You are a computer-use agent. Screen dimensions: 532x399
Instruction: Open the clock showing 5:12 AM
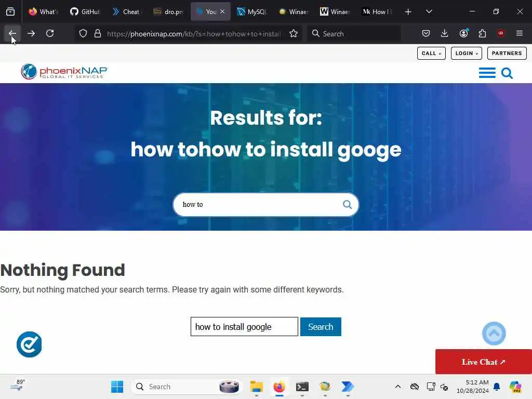pyautogui.click(x=473, y=387)
